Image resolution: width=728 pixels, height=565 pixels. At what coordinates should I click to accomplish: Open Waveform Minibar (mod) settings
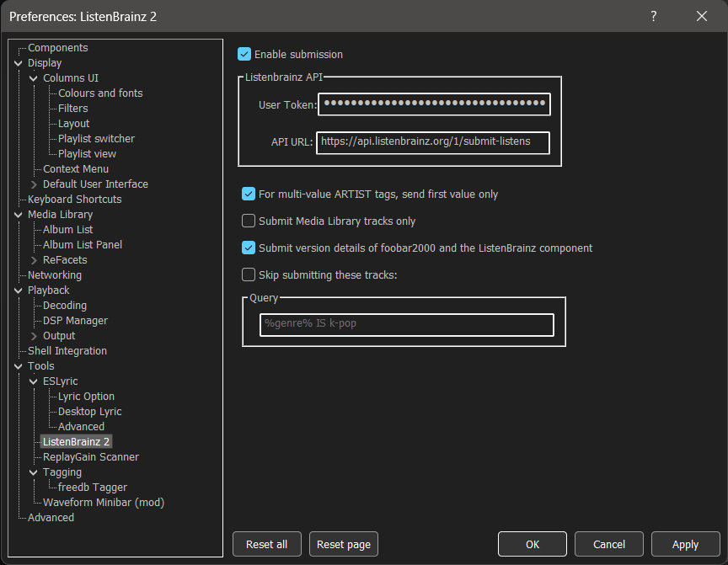pos(104,503)
